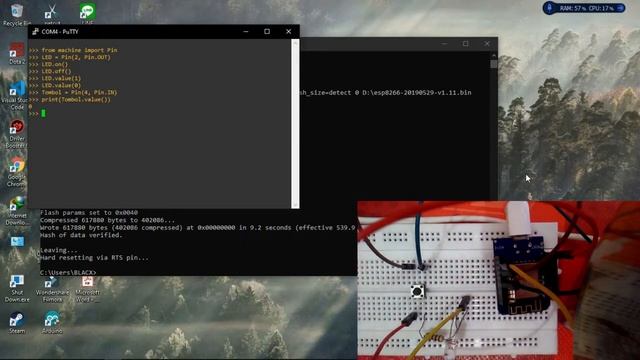Click the icon at the right end of the RAM/CPU widget
The width and height of the screenshot is (640, 360).
(x=620, y=8)
